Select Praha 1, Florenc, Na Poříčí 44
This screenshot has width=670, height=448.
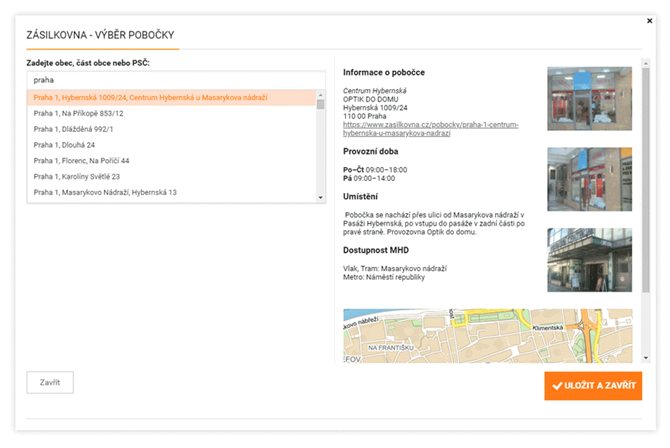[171, 161]
